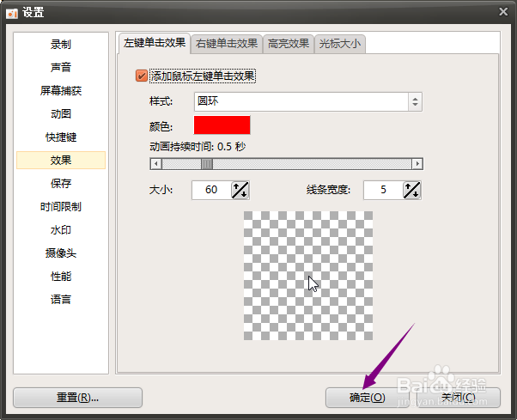Image resolution: width=517 pixels, height=420 pixels.
Task: Click inside the checkered effect preview area
Action: (308, 276)
